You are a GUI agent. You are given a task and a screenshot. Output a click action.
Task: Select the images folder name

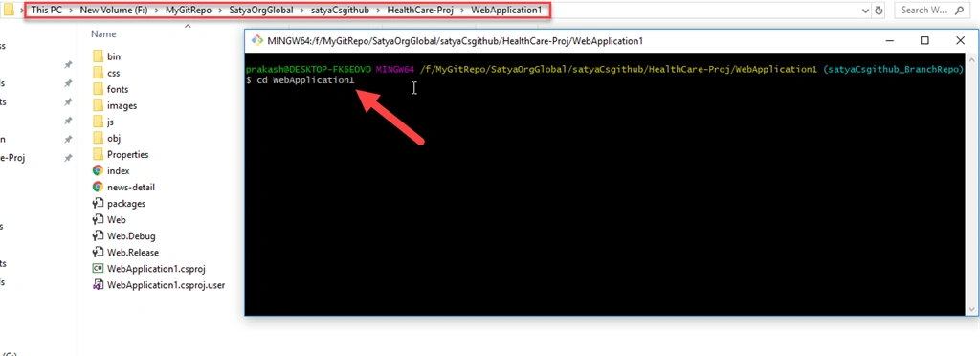pyautogui.click(x=122, y=105)
